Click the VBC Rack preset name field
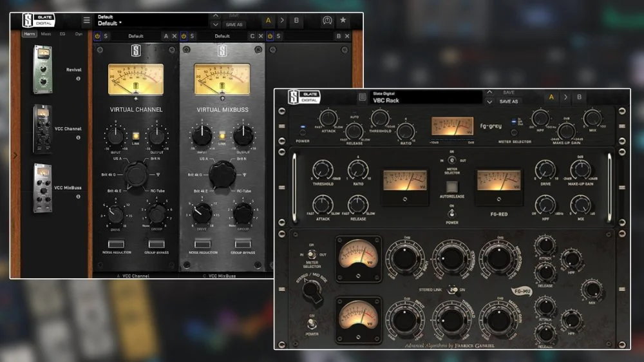This screenshot has width=644, height=362. tap(426, 97)
